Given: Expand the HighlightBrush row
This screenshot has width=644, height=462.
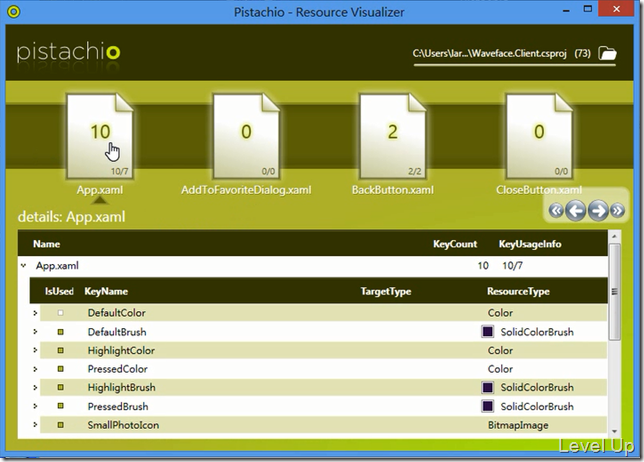Looking at the screenshot, I should pos(35,387).
